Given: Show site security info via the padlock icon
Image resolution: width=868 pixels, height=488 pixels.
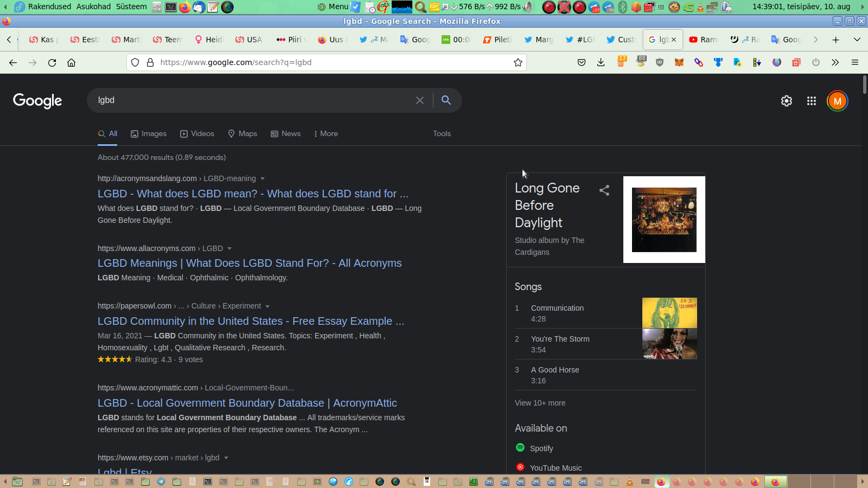Looking at the screenshot, I should tap(150, 62).
